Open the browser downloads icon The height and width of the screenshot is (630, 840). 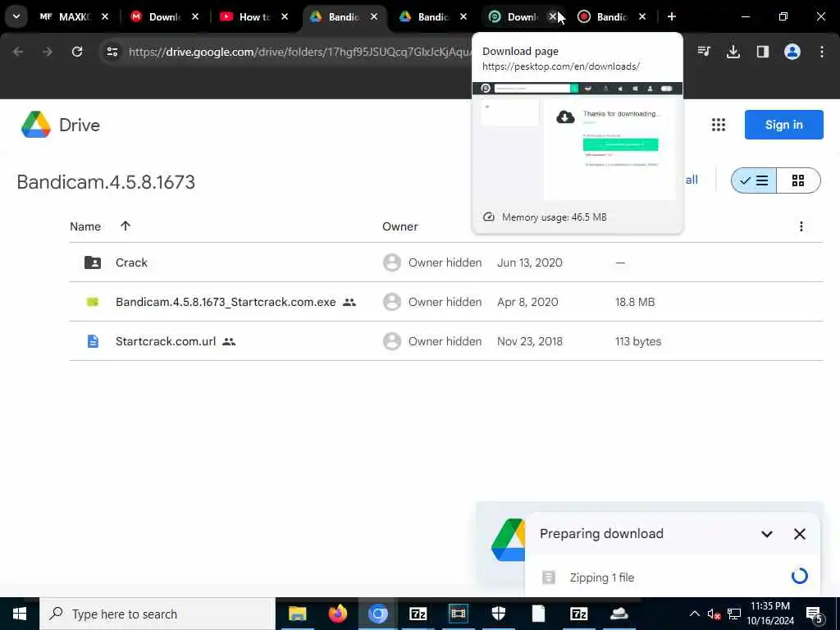click(x=733, y=52)
